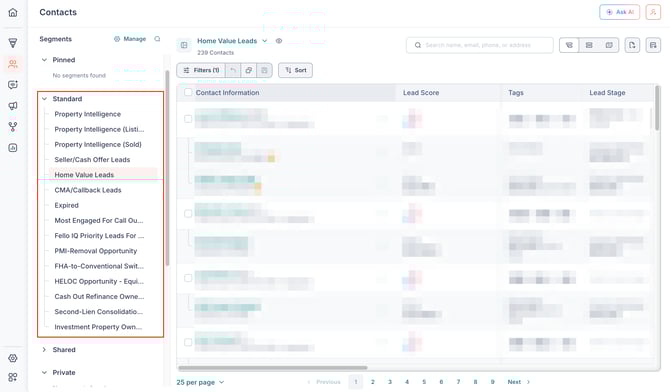
Task: Click the Ask AI button
Action: (x=620, y=12)
